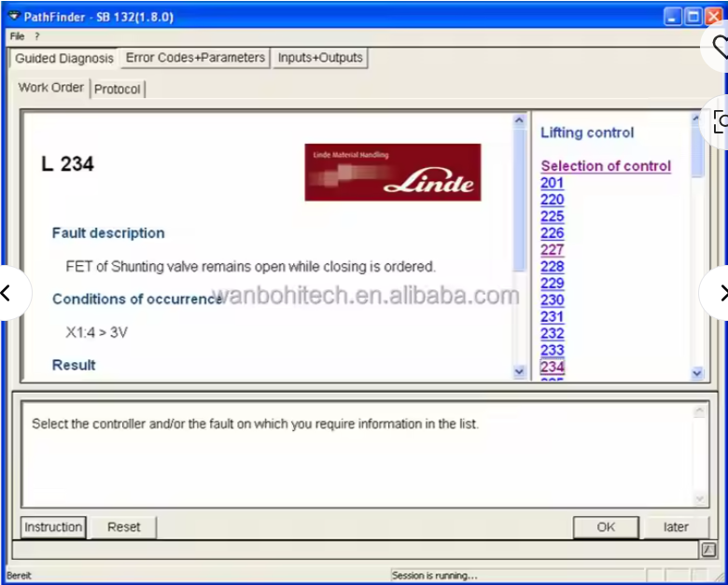The width and height of the screenshot is (728, 585).
Task: Click the 'L 234' heading
Action: pos(68,164)
